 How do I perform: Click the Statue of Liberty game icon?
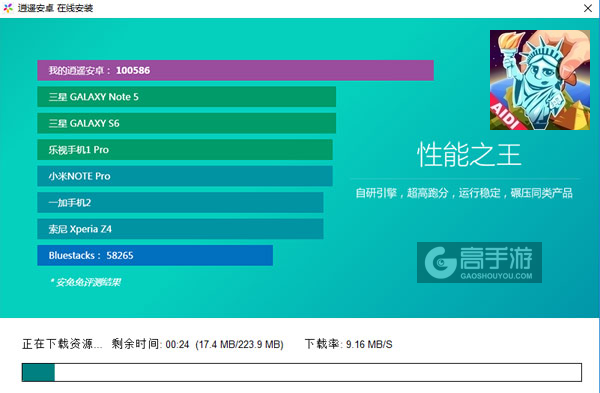click(x=540, y=80)
